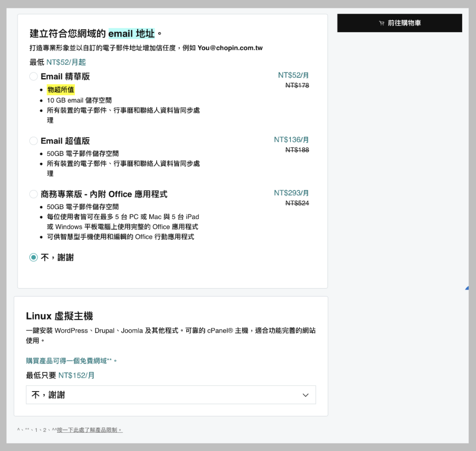Image resolution: width=476 pixels, height=451 pixels.
Task: Click the NT$52/月 price of Email 精華版
Action: point(293,75)
